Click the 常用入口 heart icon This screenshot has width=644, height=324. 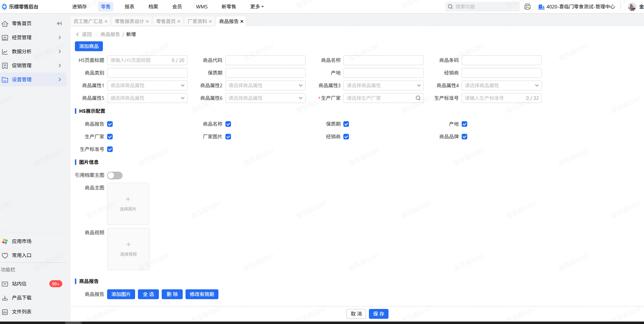click(x=5, y=255)
